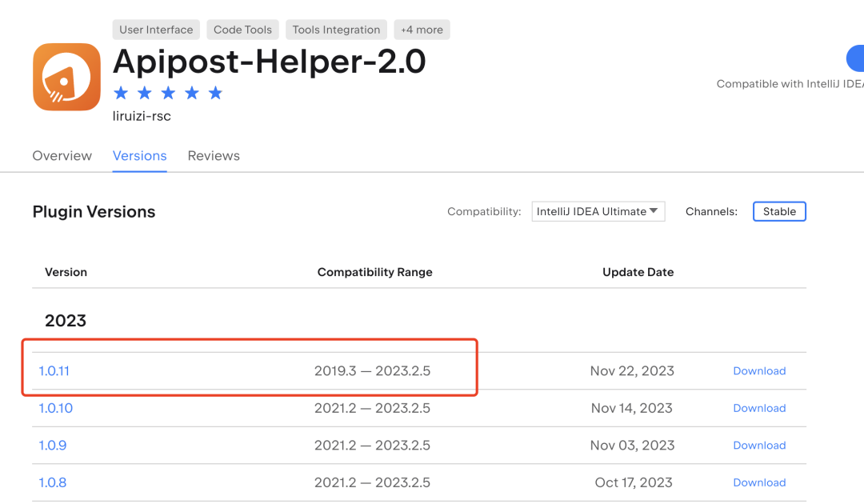
Task: Click the Oct 17, 2023 date cell
Action: [634, 482]
